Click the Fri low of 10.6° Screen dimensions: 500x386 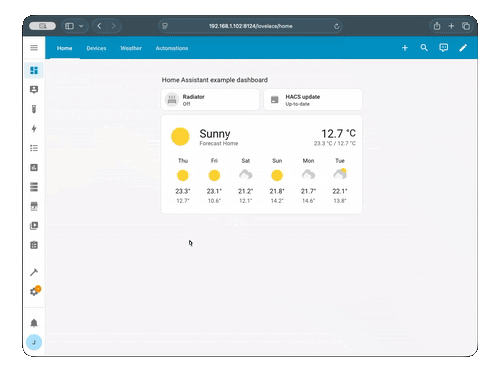point(214,201)
